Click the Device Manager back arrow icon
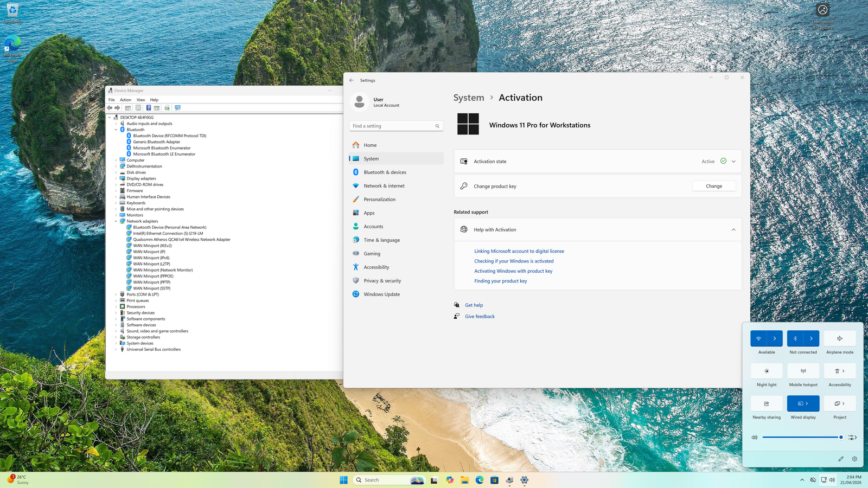Screen dimensions: 868x488 click(x=110, y=108)
